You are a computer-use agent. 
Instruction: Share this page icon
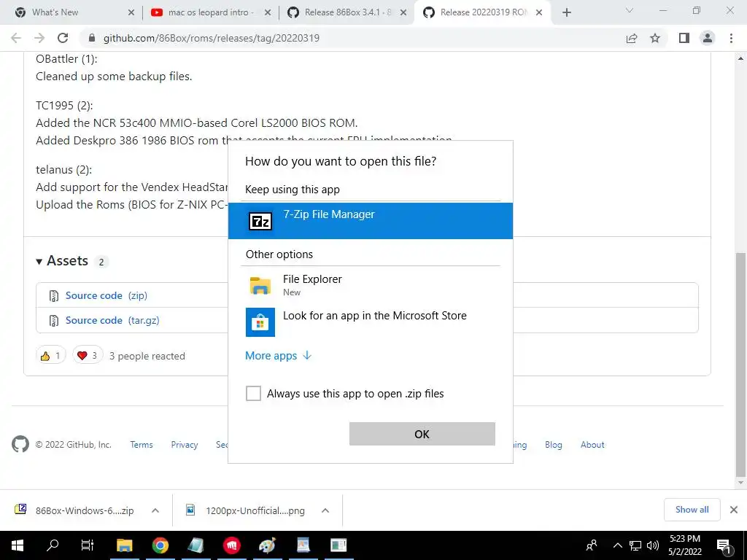632,38
